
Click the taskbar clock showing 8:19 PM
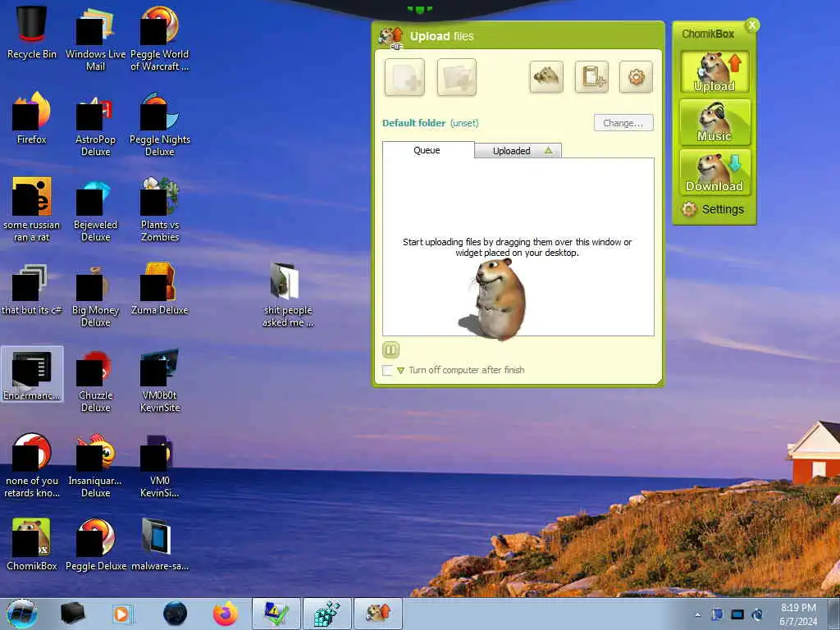(798, 614)
